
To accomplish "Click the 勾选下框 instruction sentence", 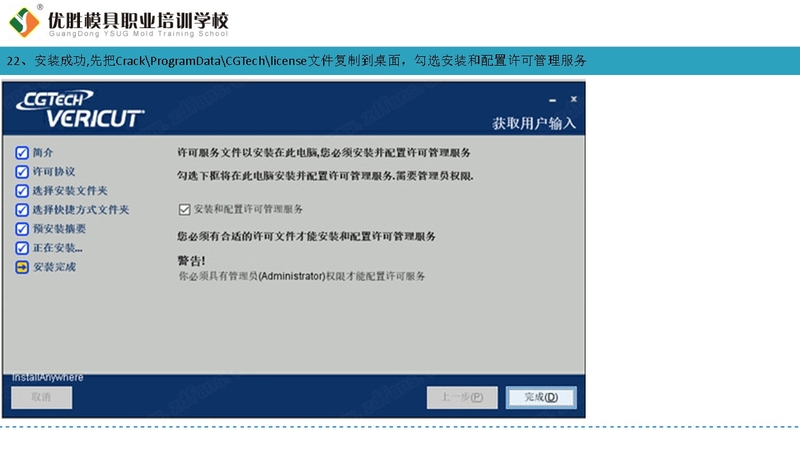I will pos(326,176).
